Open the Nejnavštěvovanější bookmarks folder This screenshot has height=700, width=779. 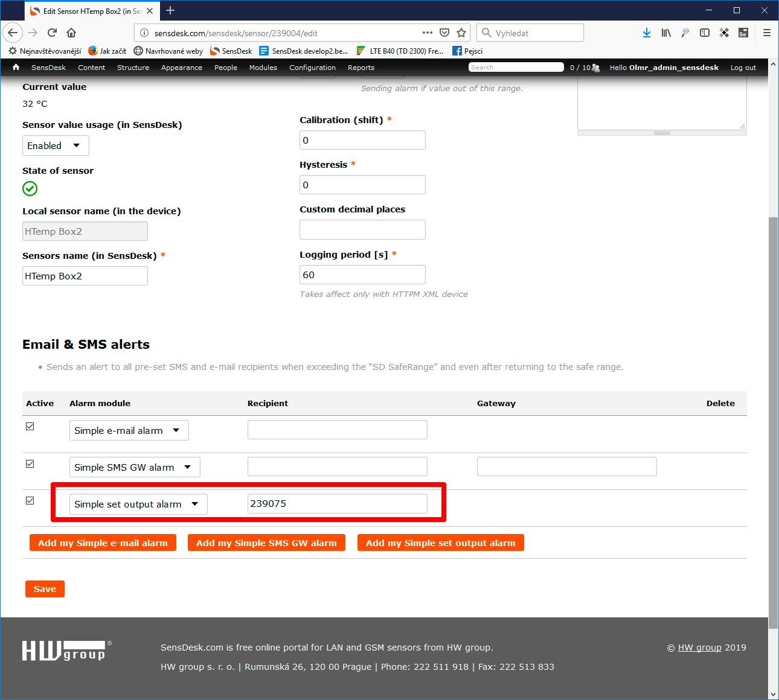click(45, 51)
